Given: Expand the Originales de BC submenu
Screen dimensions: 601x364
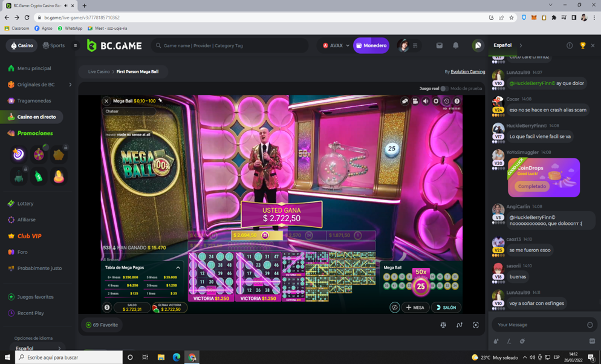Looking at the screenshot, I should click(x=70, y=85).
